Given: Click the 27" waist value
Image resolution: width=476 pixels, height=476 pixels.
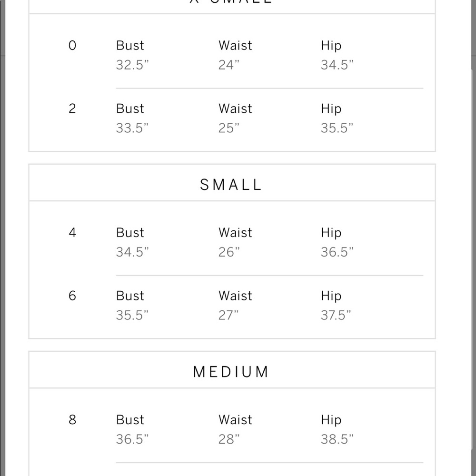Looking at the screenshot, I should coord(228,315).
